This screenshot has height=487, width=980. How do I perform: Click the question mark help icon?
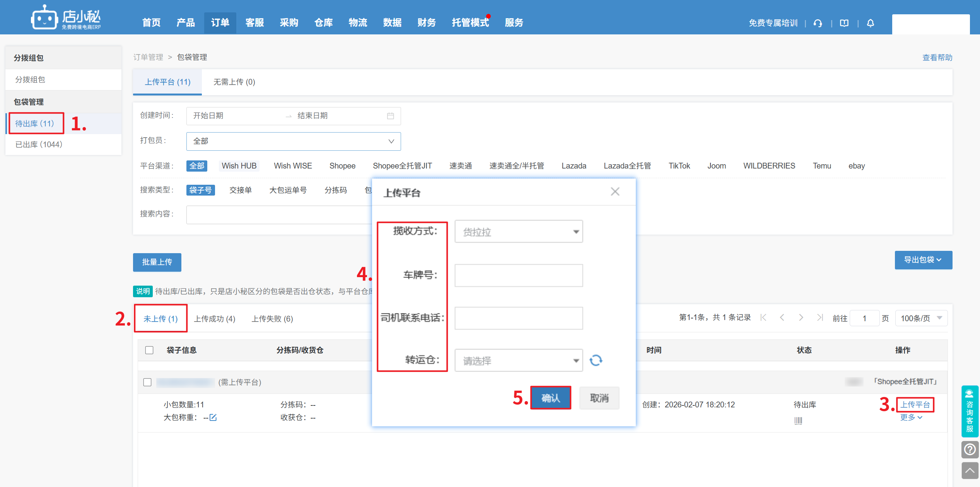click(x=970, y=450)
